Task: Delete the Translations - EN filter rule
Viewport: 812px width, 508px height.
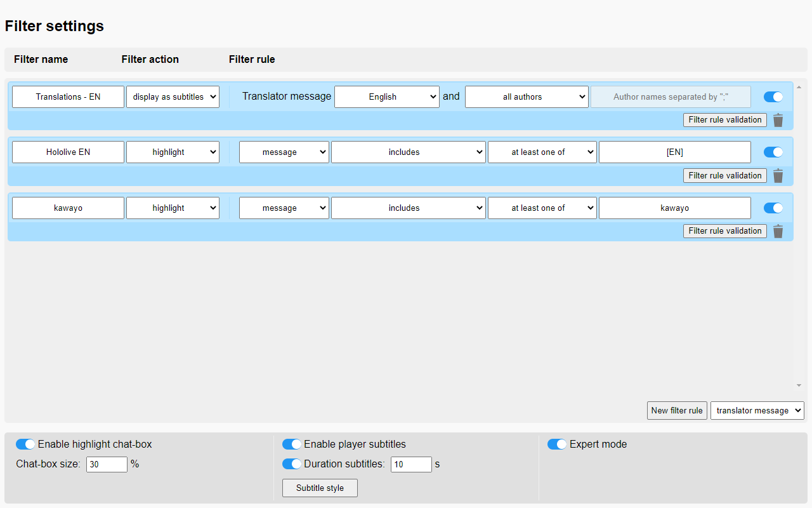Action: click(778, 120)
